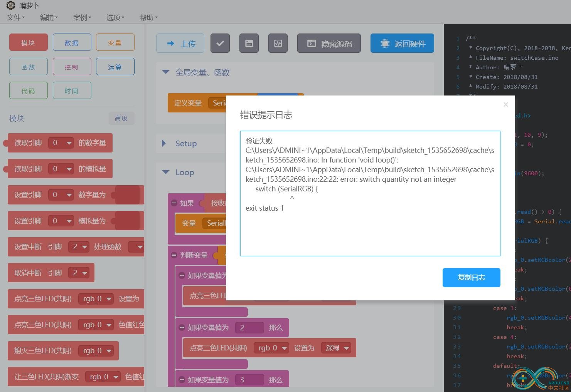The image size is (571, 392).
Task: Open the 选项 menu
Action: [115, 17]
